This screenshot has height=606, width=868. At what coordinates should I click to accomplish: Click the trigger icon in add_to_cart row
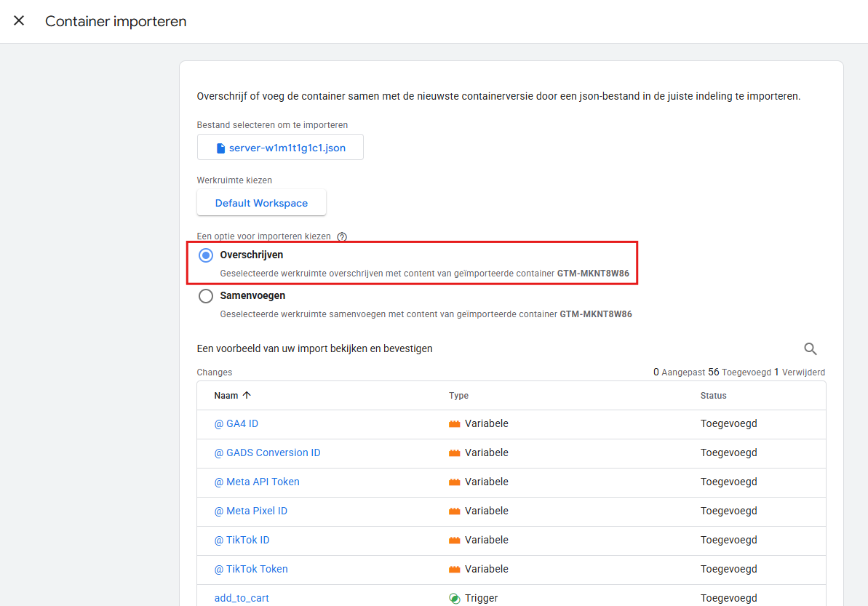pyautogui.click(x=455, y=599)
